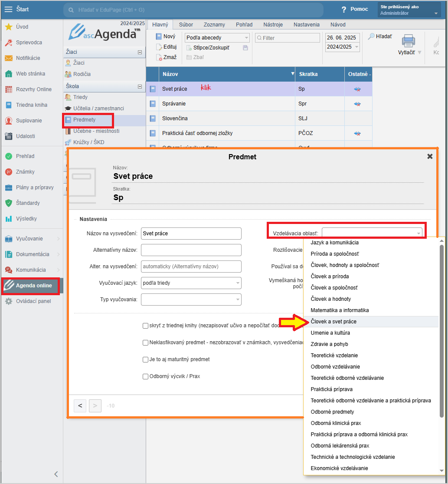The image size is (448, 484).
Task: Click the printer icon above Vytlačiť
Action: pyautogui.click(x=408, y=41)
